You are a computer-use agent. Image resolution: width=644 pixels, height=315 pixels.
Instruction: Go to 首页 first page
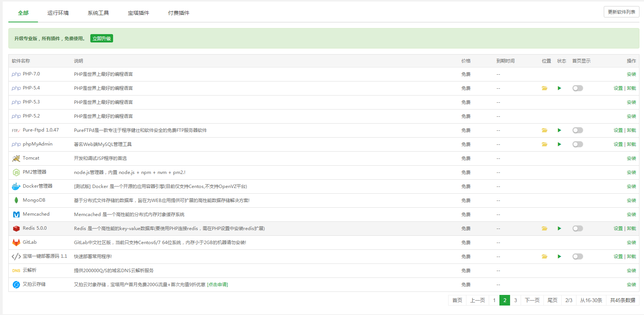coord(457,300)
